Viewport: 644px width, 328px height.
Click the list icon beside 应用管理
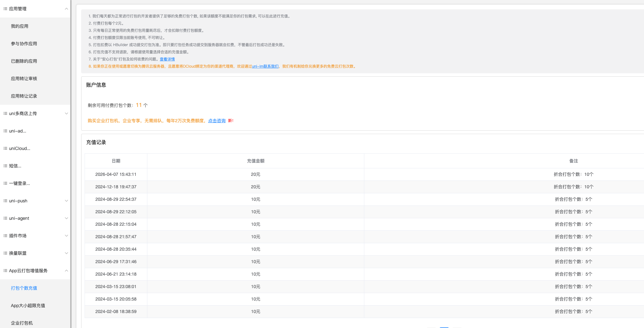coord(5,9)
